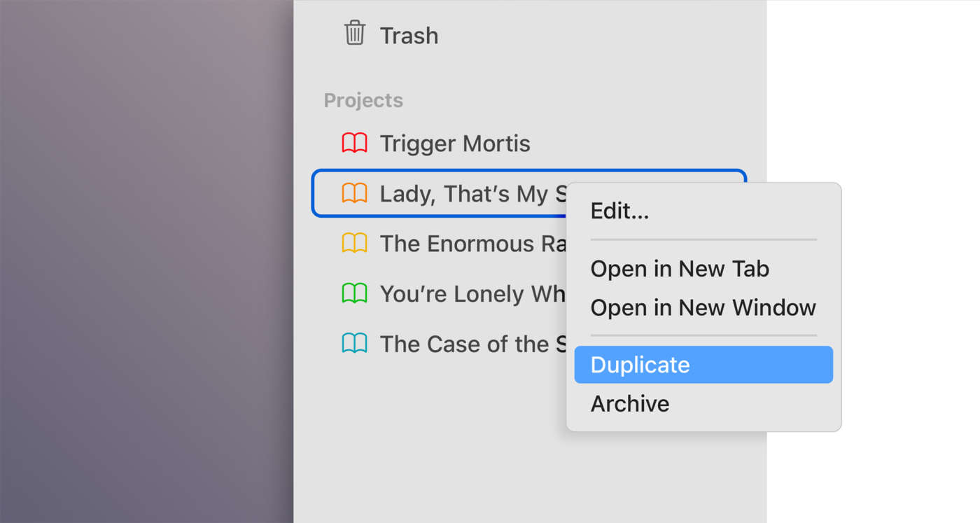Click the trash can icon

coord(355,34)
